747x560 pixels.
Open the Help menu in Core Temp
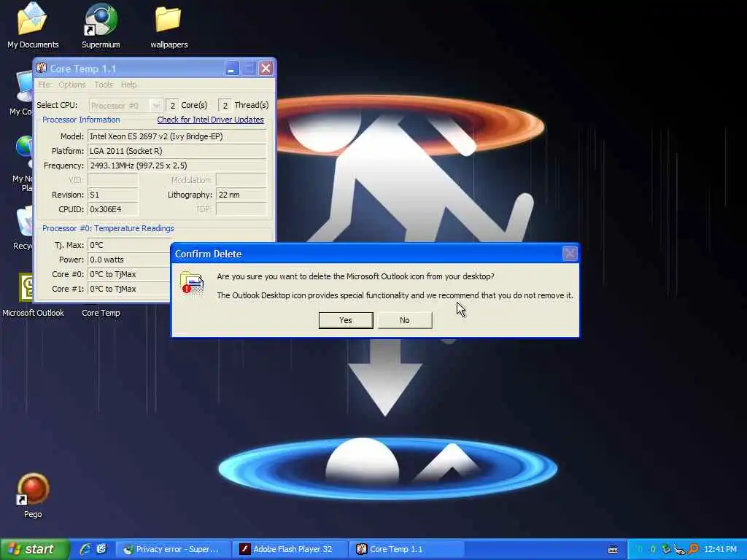pos(128,85)
